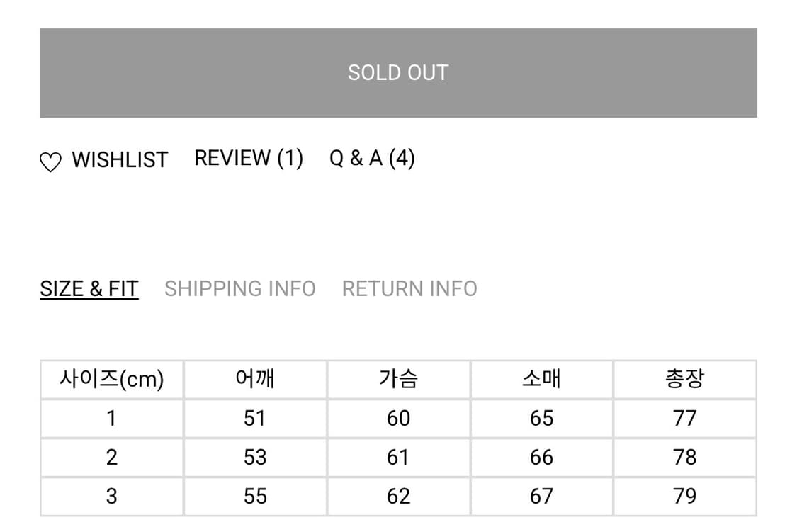Open the Q & A (4) section
The height and width of the screenshot is (532, 797).
[372, 158]
